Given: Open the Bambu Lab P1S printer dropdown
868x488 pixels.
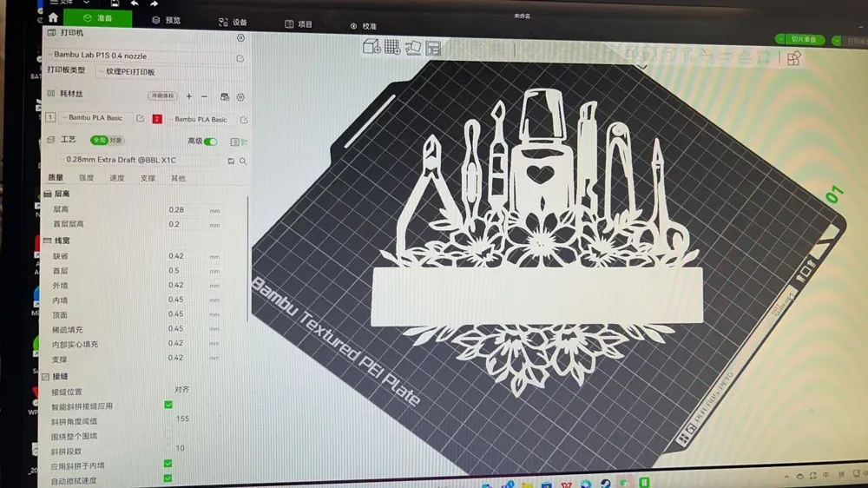Looking at the screenshot, I should (141, 56).
